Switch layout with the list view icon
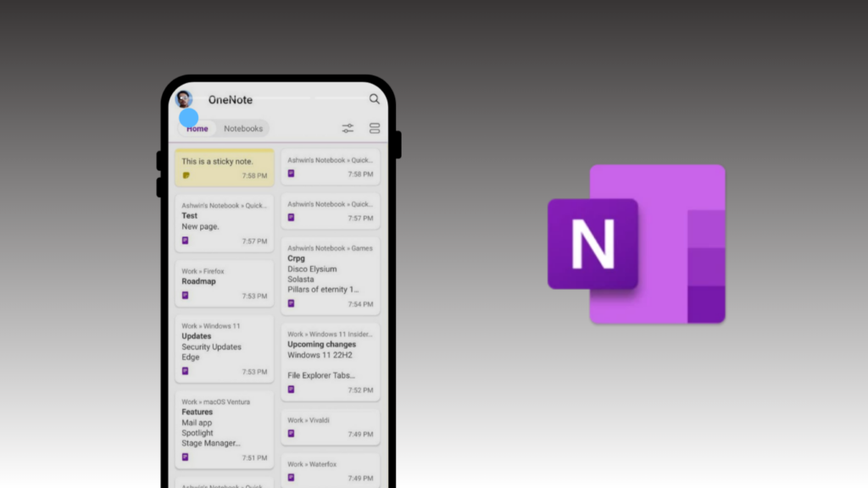Screen dimensions: 868x488 pyautogui.click(x=375, y=129)
